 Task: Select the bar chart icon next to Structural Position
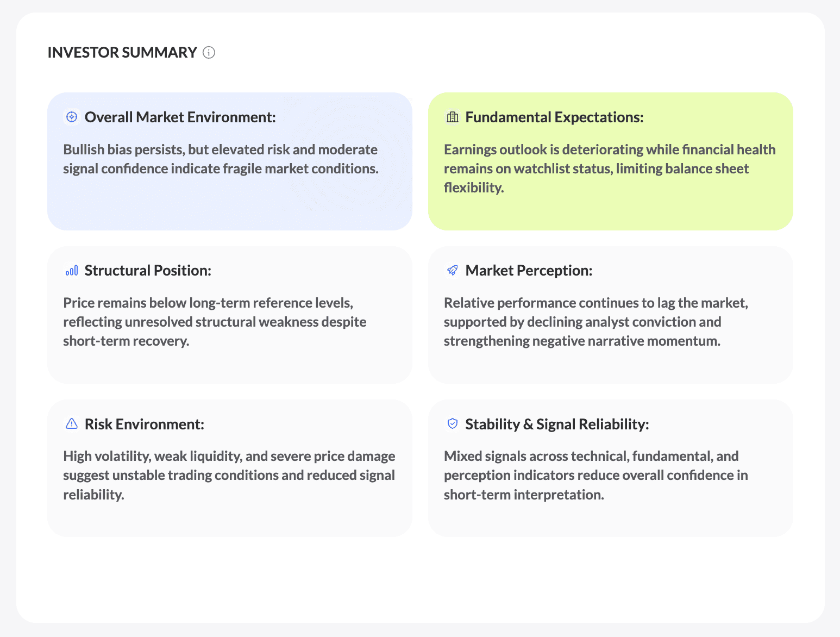71,270
